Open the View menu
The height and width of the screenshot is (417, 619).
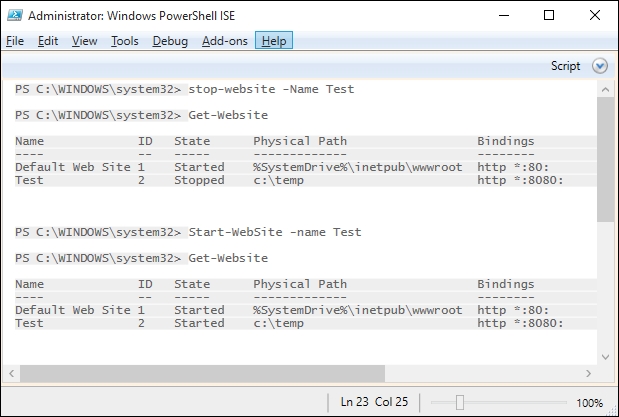[84, 41]
